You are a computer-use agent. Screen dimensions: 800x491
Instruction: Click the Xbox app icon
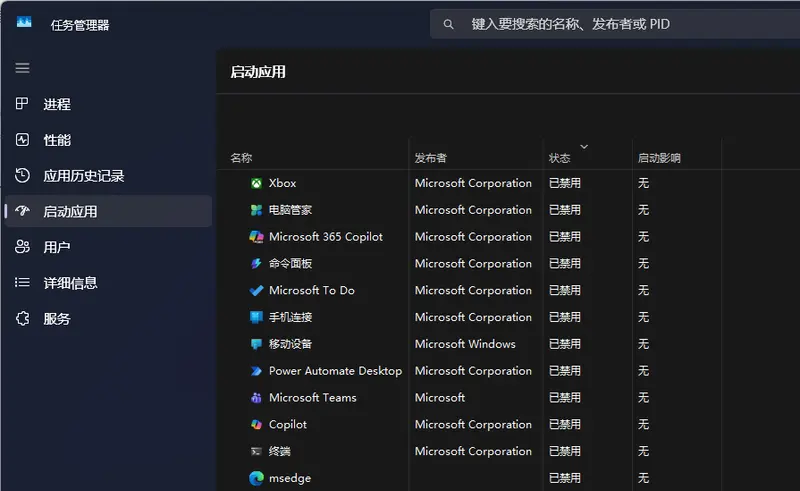click(x=256, y=183)
